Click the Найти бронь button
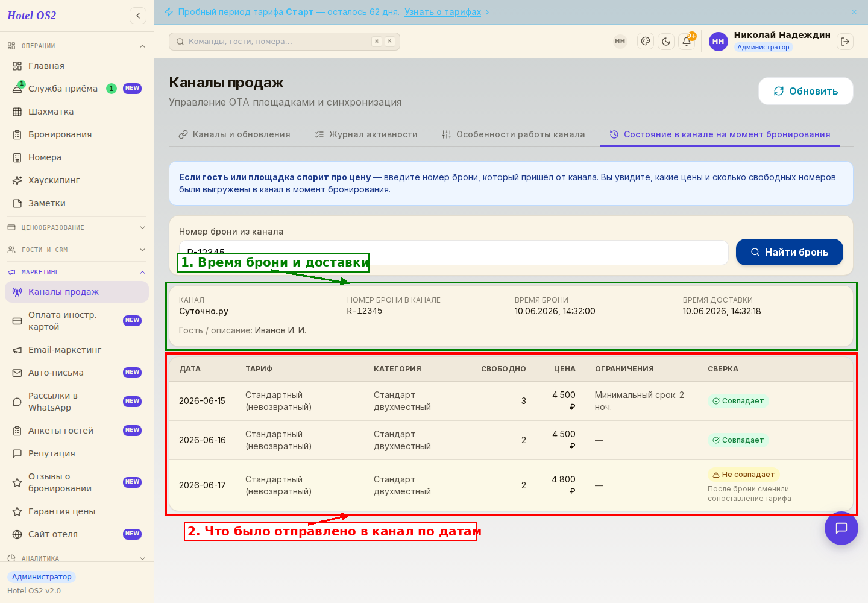This screenshot has height=603, width=868. point(790,252)
